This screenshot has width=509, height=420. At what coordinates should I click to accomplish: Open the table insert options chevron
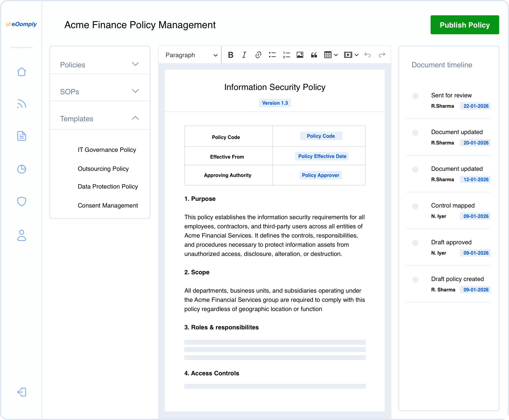tap(336, 55)
